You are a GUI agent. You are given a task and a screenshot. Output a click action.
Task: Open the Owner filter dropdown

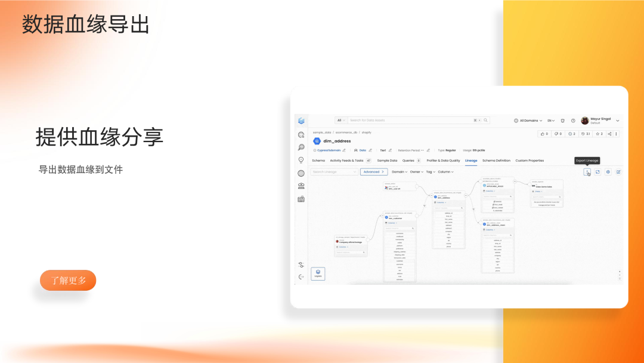(416, 172)
